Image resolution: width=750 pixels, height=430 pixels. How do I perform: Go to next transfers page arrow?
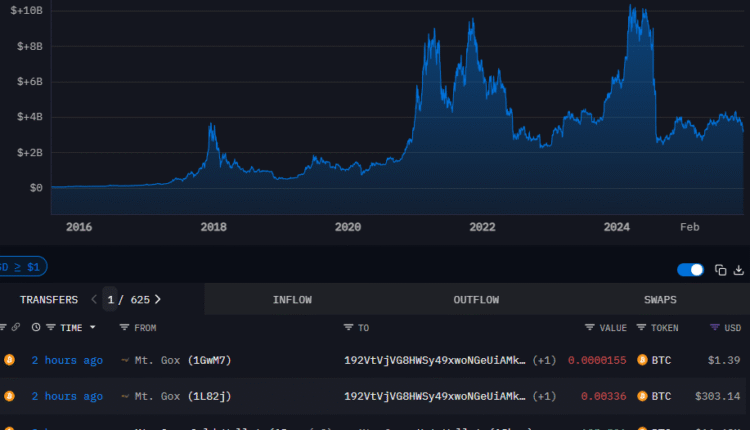(157, 299)
